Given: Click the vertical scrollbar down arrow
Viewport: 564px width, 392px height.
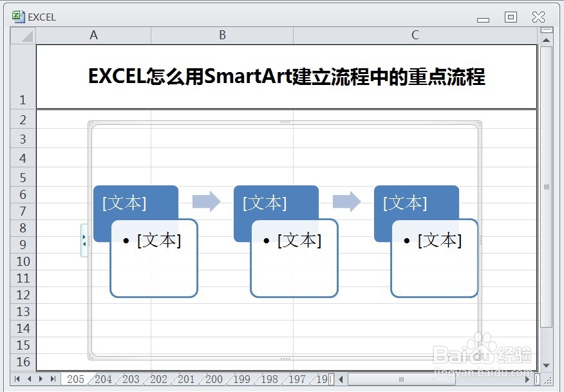Looking at the screenshot, I should click(x=547, y=366).
